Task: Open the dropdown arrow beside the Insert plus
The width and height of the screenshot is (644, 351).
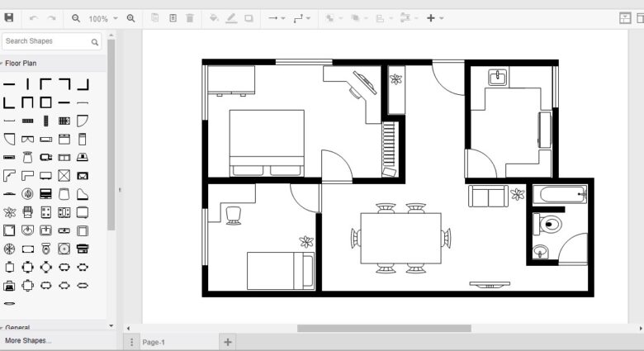Action: tap(442, 18)
